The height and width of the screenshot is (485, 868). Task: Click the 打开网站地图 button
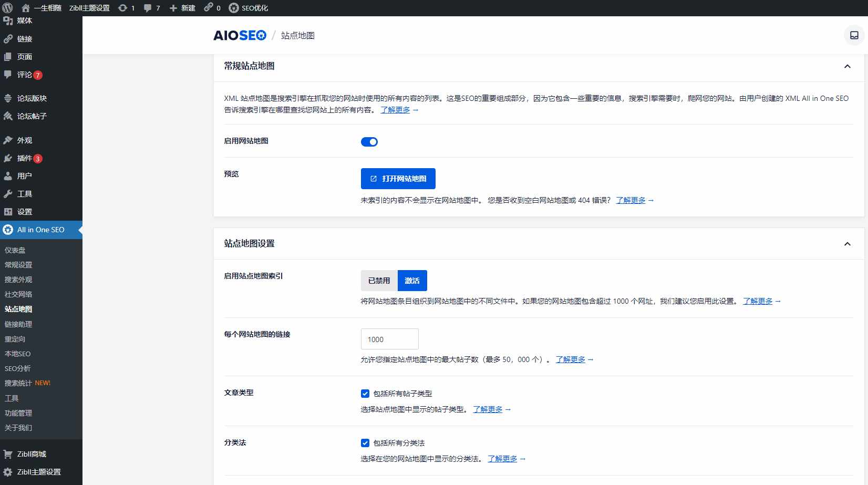[398, 179]
